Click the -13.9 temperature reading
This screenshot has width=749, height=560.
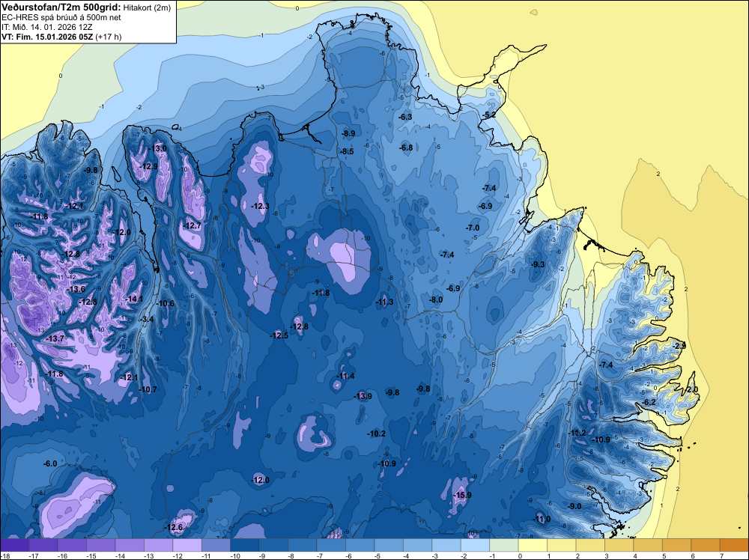point(363,396)
